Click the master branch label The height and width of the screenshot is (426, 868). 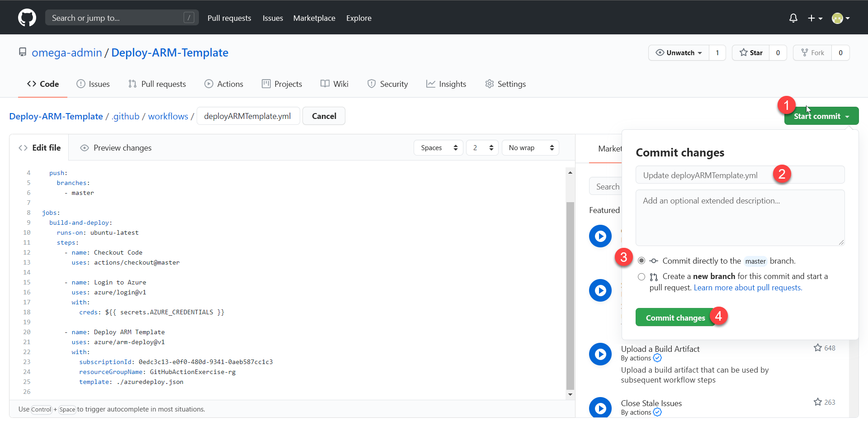point(755,261)
